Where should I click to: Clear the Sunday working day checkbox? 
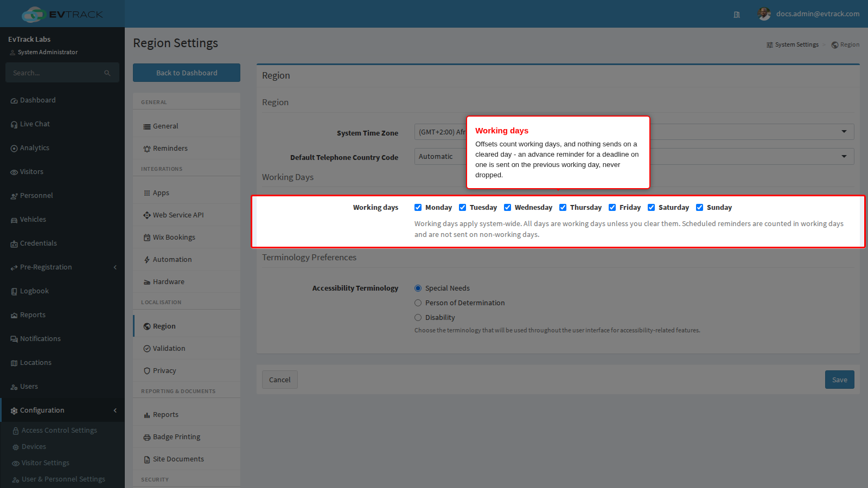pos(699,207)
